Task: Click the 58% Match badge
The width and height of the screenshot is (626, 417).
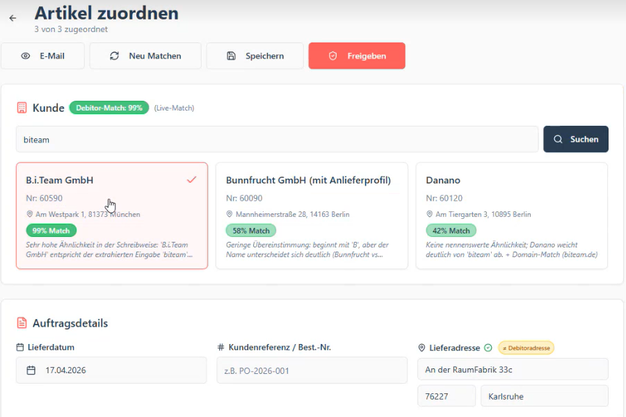Action: [x=249, y=231]
